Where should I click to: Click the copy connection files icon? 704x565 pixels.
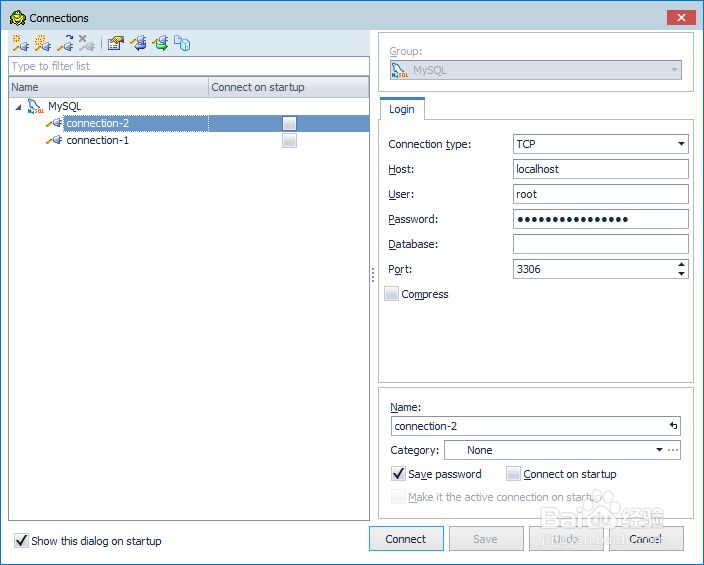182,43
